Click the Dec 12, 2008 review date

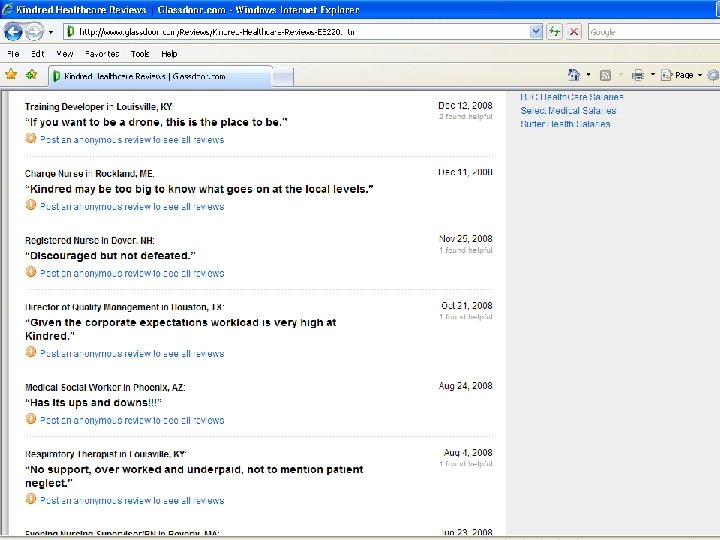465,106
